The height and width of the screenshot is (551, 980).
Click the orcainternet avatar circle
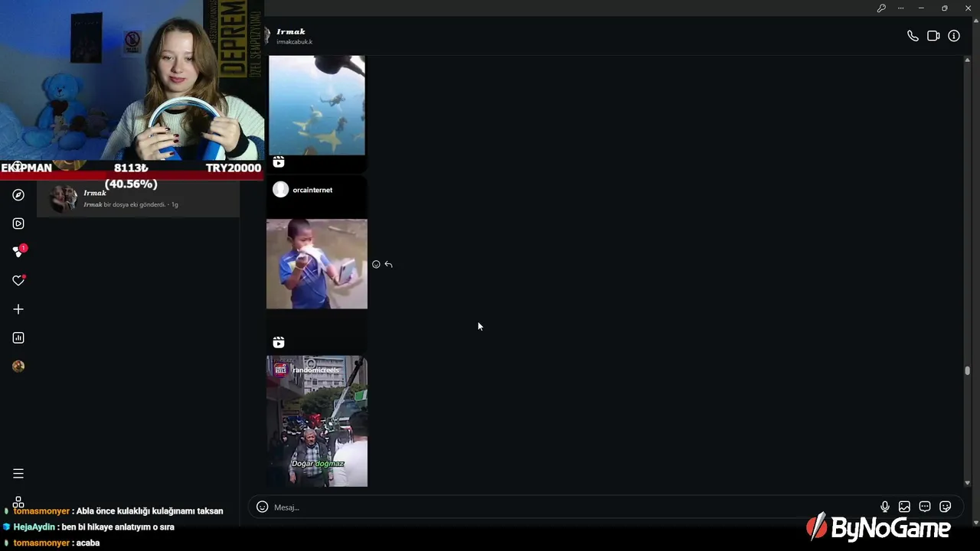pos(280,190)
